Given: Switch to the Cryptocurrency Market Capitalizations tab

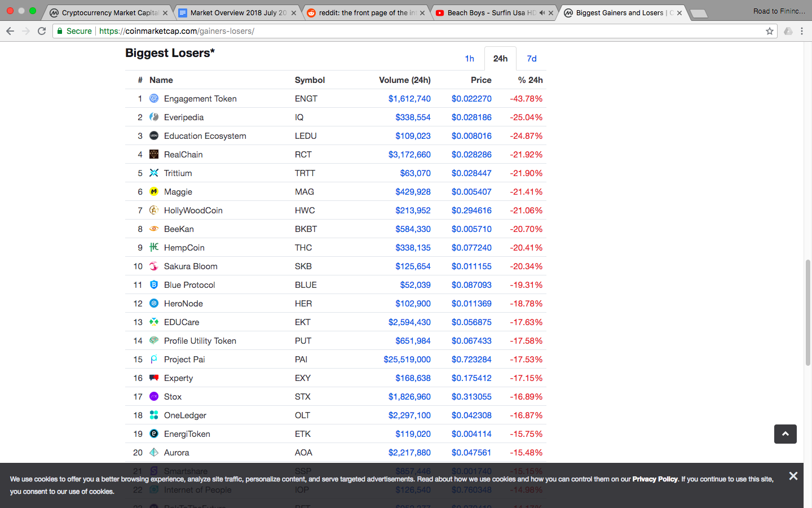Looking at the screenshot, I should 106,12.
